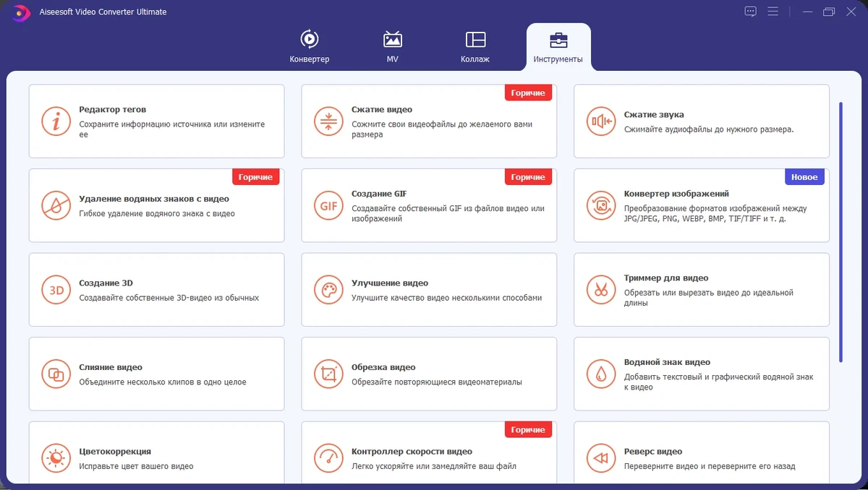The height and width of the screenshot is (490, 868).
Task: Open the Улучшение видео tool title
Action: [390, 283]
